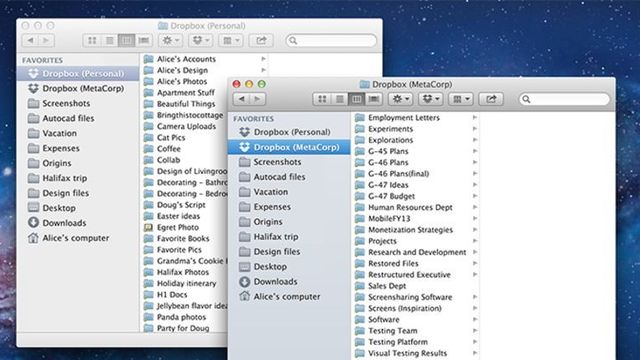Image resolution: width=640 pixels, height=360 pixels.
Task: Open the Action gear menu in MetaCorp window
Action: pyautogui.click(x=400, y=99)
